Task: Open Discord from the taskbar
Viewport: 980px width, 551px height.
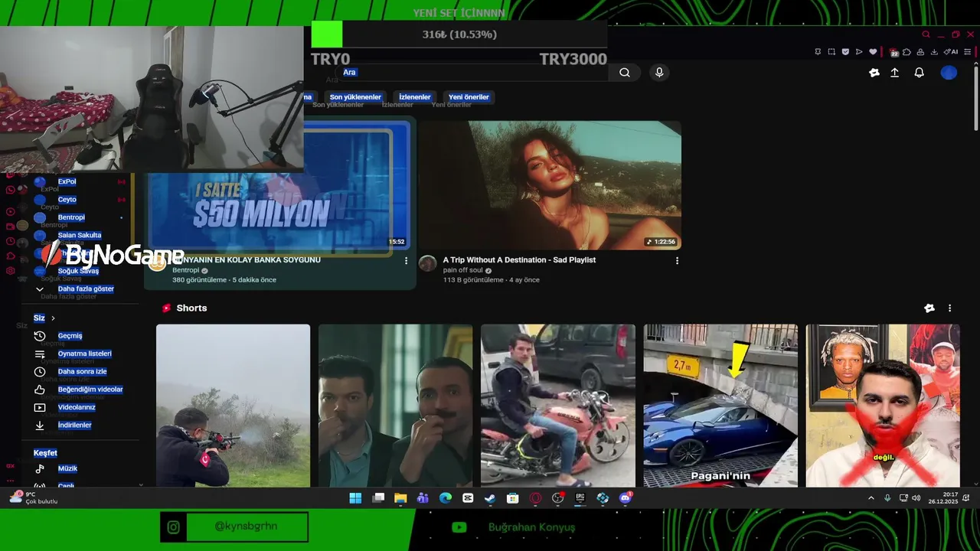Action: click(x=626, y=498)
